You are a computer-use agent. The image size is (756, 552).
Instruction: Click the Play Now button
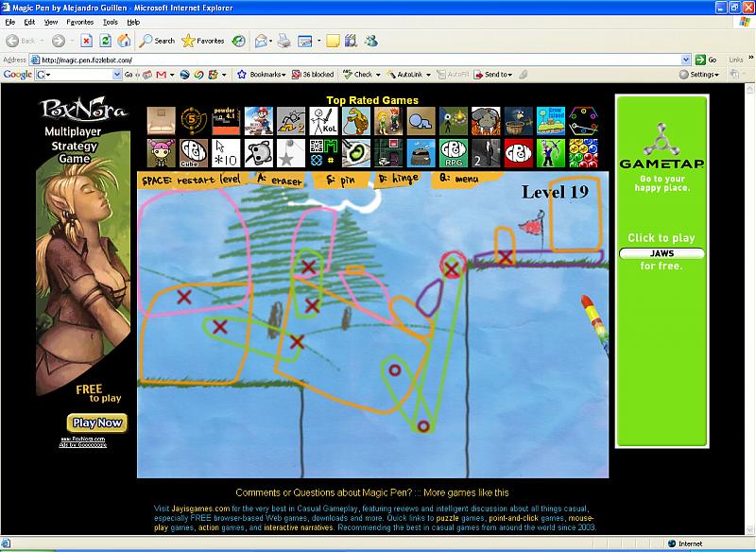point(96,423)
